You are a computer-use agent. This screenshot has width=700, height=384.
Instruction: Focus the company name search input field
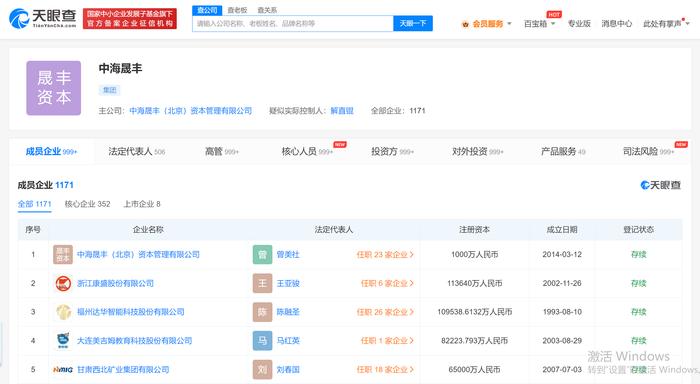(x=293, y=23)
